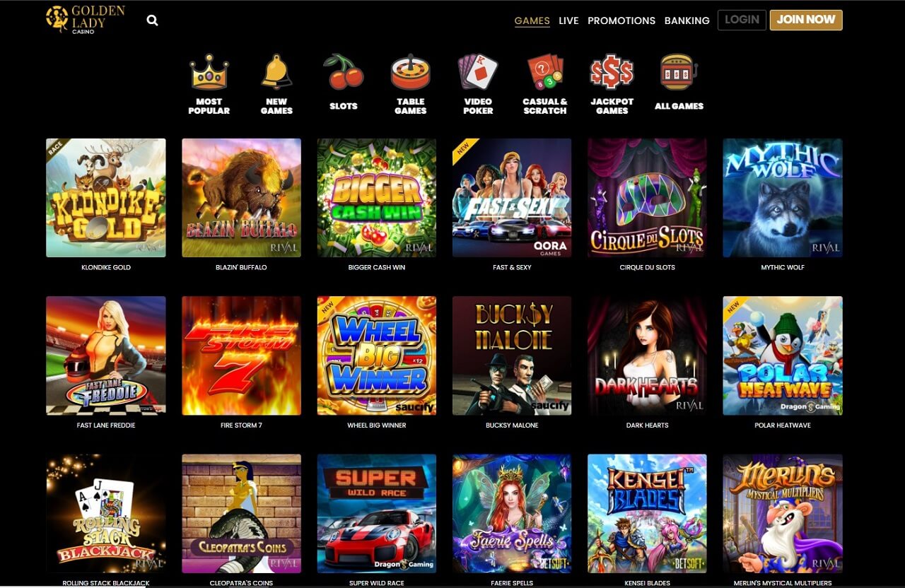Click the Fire Storm 7 title link

click(241, 425)
